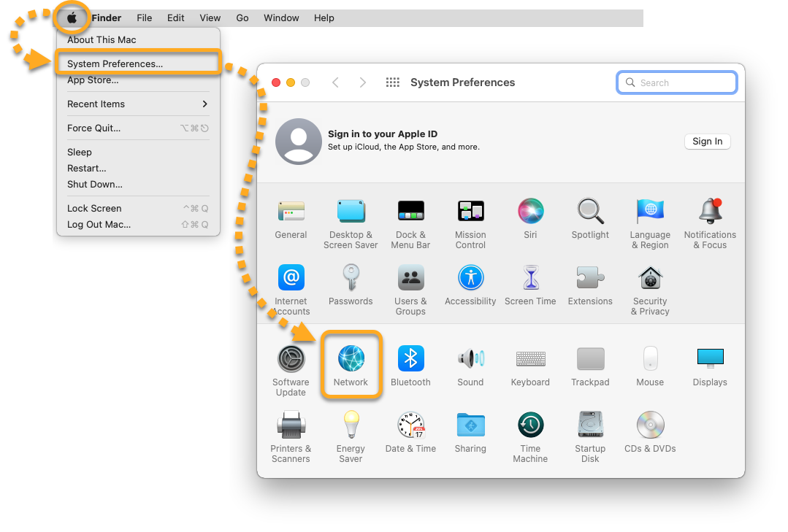The image size is (788, 532).
Task: Choose About This Mac
Action: click(x=138, y=39)
